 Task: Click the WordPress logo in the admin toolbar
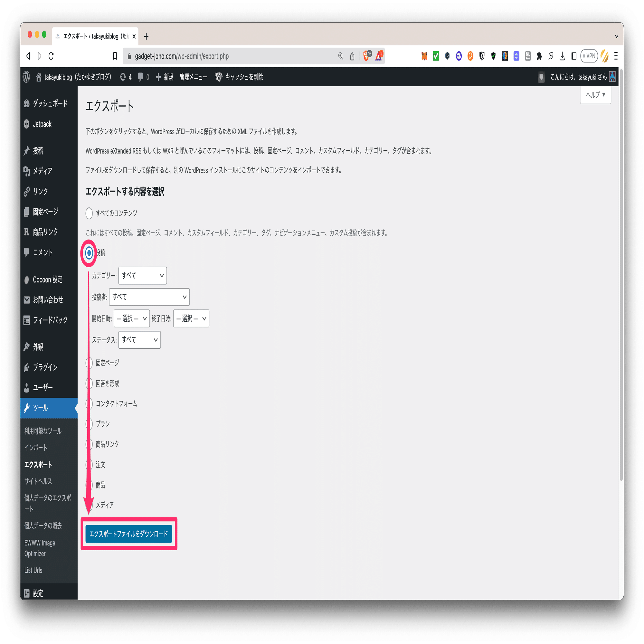tap(26, 77)
